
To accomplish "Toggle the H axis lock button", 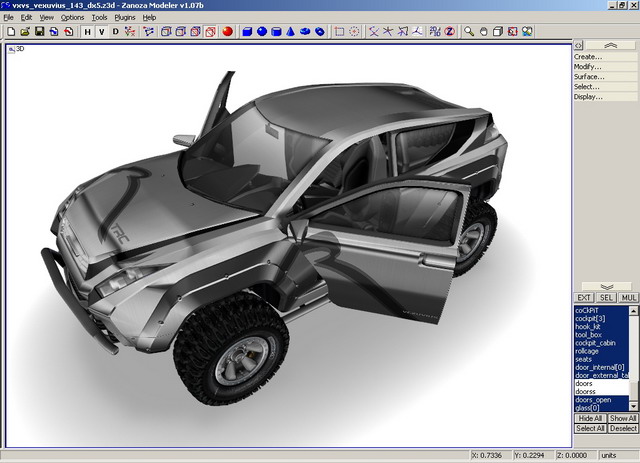I will click(87, 32).
